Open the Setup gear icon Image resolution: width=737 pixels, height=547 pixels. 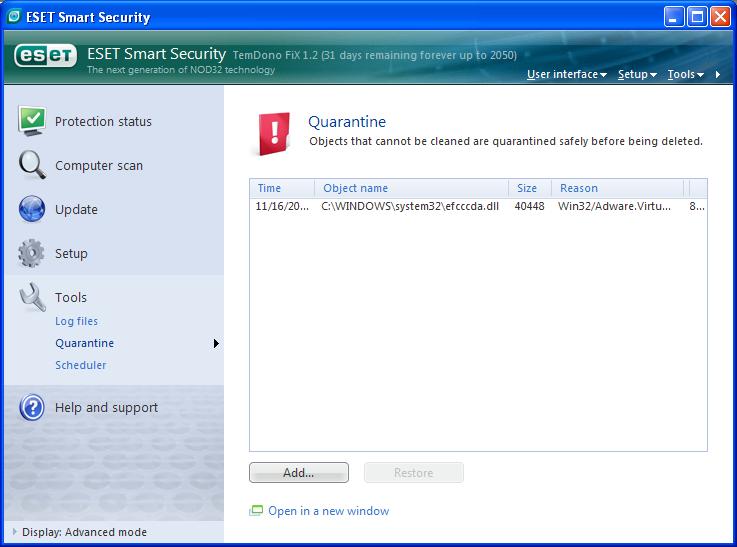coord(31,253)
